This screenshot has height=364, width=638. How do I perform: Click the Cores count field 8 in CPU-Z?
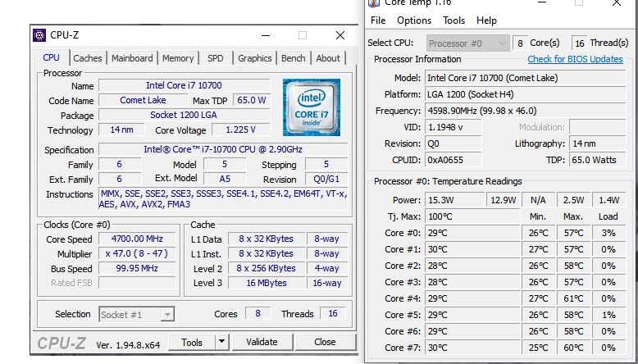tap(257, 313)
